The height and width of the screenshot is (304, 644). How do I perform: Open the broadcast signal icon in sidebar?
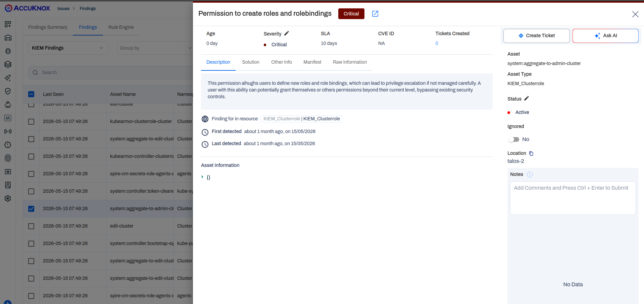(x=8, y=131)
